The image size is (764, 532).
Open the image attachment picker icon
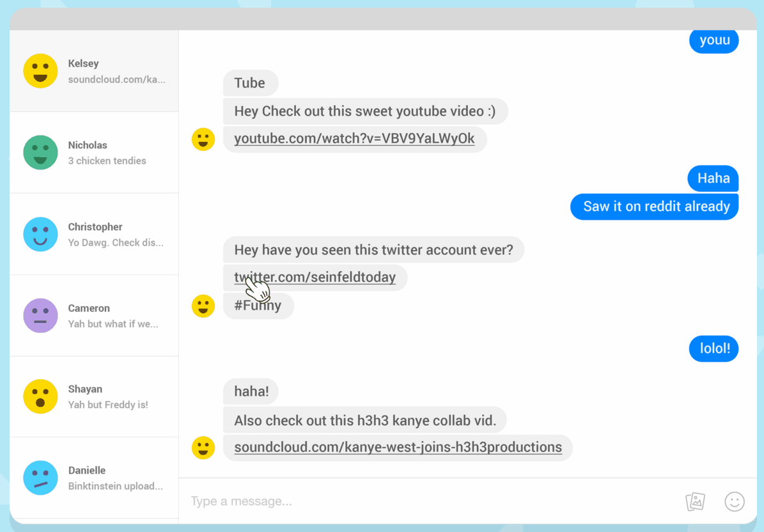pos(696,501)
